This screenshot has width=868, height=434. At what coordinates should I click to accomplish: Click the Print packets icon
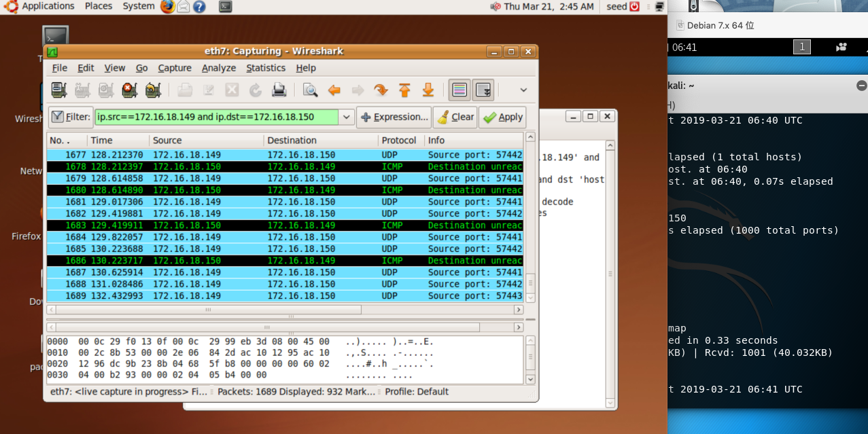click(x=279, y=90)
